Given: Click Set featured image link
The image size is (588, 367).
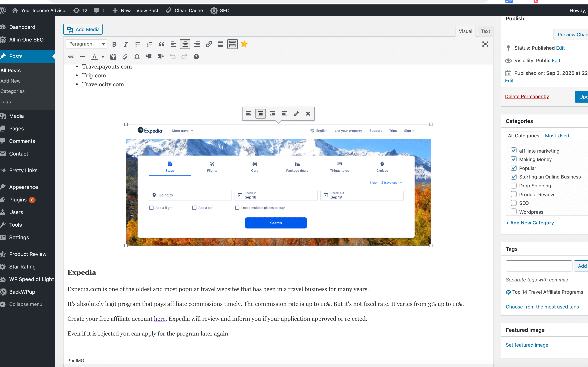Looking at the screenshot, I should point(527,345).
